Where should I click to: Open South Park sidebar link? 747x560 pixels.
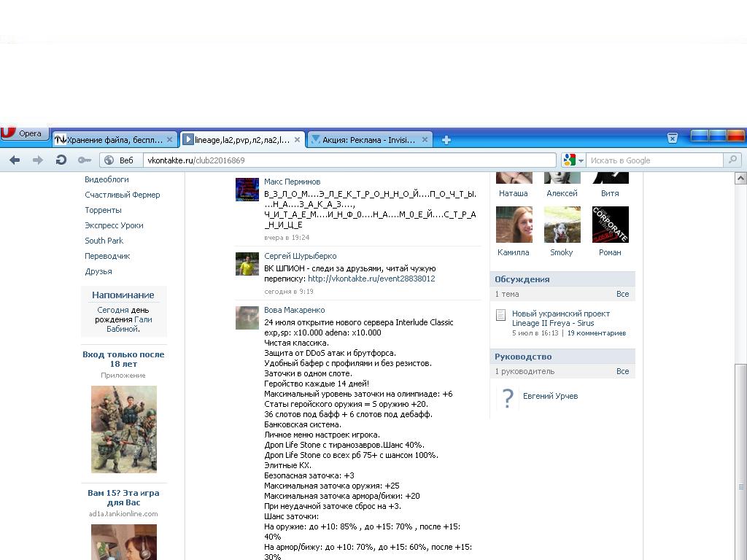(104, 241)
